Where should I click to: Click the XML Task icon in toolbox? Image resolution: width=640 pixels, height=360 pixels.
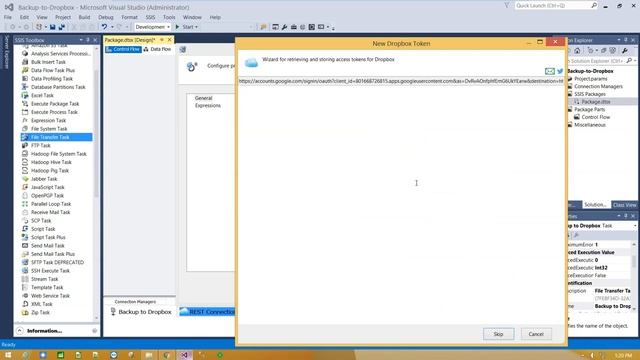25,304
